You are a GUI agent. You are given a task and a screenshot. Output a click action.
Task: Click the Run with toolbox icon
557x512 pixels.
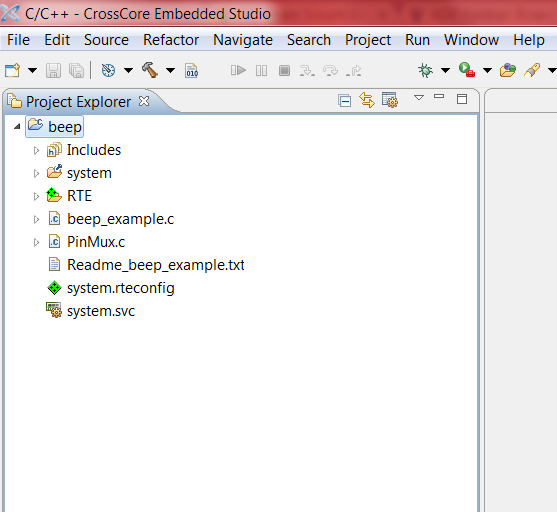pos(467,70)
